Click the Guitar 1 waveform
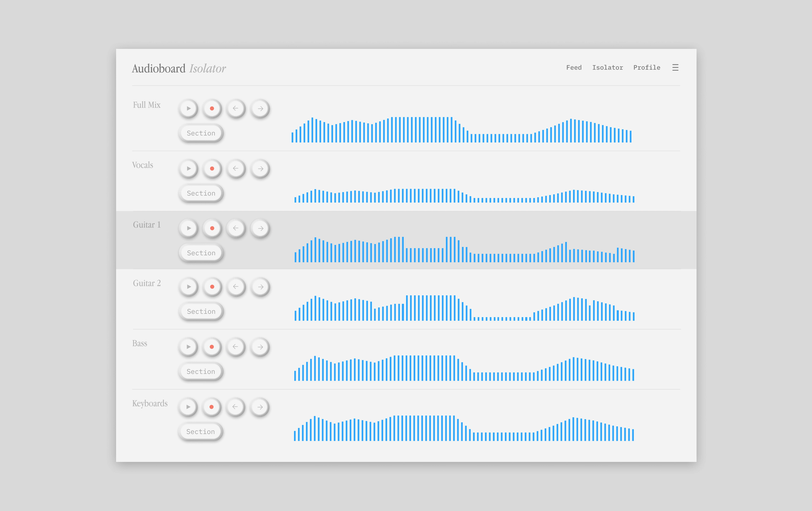Image resolution: width=812 pixels, height=511 pixels. click(464, 249)
